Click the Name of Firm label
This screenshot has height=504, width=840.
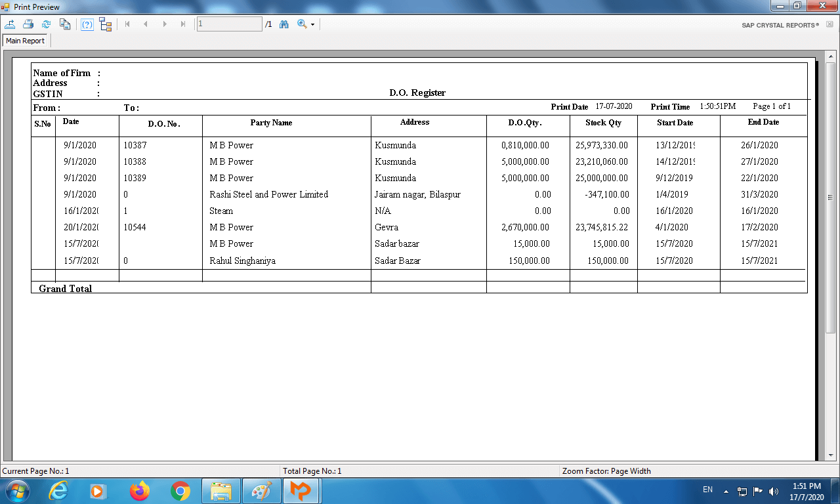[62, 73]
